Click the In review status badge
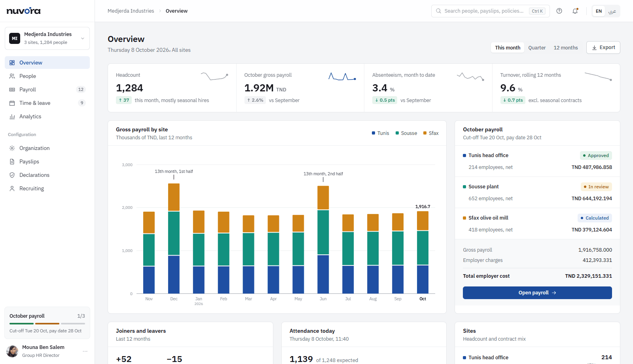 pos(596,187)
